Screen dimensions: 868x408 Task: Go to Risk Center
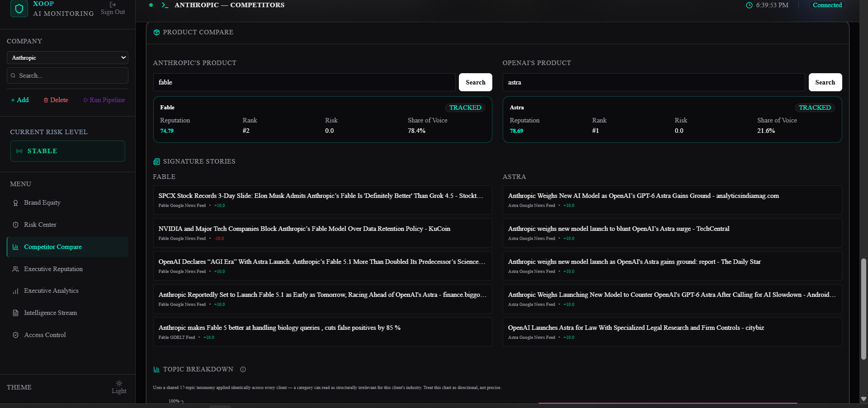pyautogui.click(x=67, y=225)
